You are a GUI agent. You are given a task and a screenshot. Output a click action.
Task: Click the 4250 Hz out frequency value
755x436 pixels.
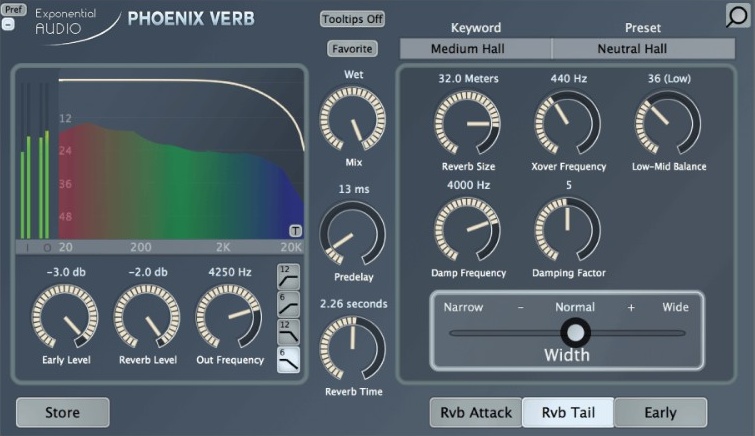[230, 272]
